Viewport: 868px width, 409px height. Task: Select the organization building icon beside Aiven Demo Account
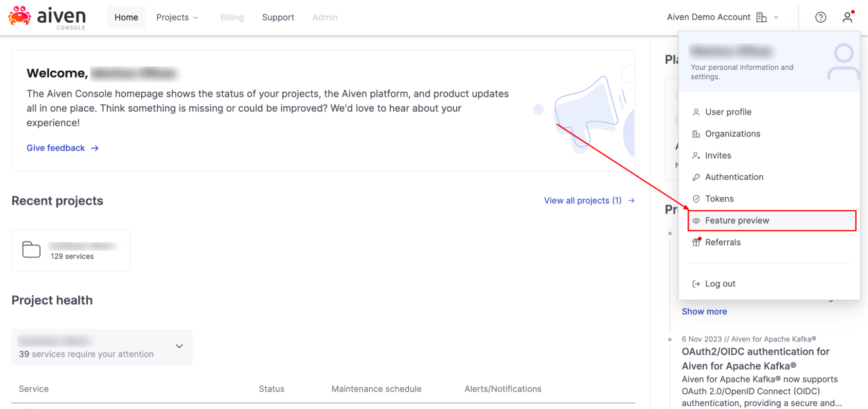pyautogui.click(x=761, y=17)
